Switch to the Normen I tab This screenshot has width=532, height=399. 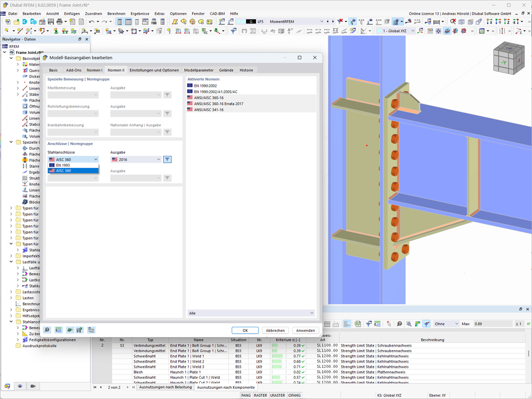[95, 70]
